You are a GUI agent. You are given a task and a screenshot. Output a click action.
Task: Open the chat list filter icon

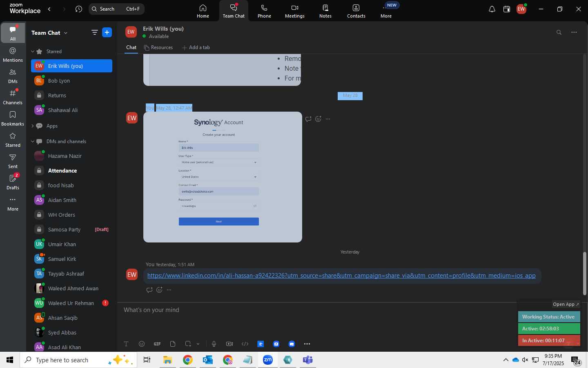pyautogui.click(x=94, y=33)
